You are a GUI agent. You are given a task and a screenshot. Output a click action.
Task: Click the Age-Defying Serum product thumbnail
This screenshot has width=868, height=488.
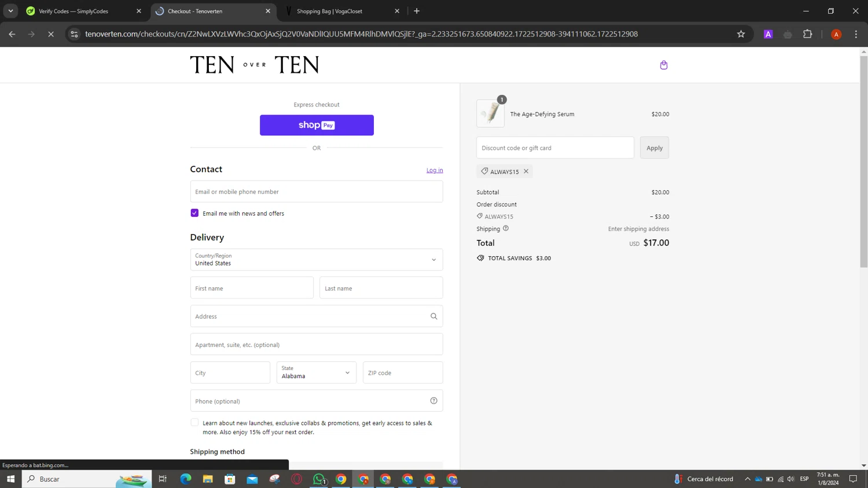pos(491,113)
